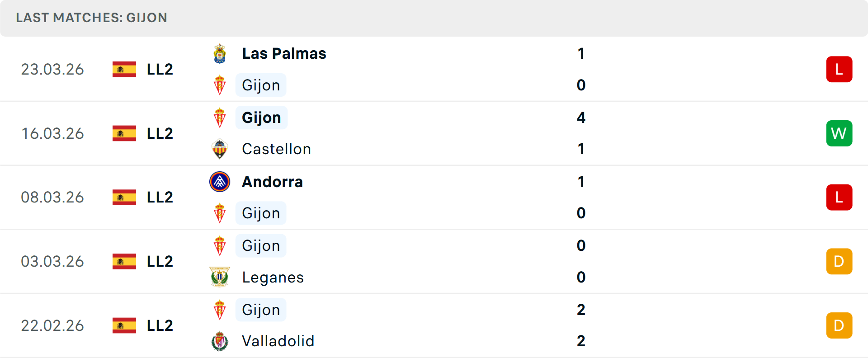
Task: Click the Las Palmas club crest
Action: tap(220, 53)
